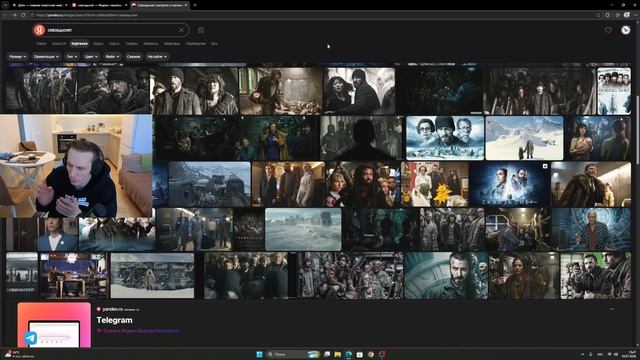This screenshot has width=640, height=360.
Task: Click the bookmark star icon in the address bar
Action: coord(598,15)
